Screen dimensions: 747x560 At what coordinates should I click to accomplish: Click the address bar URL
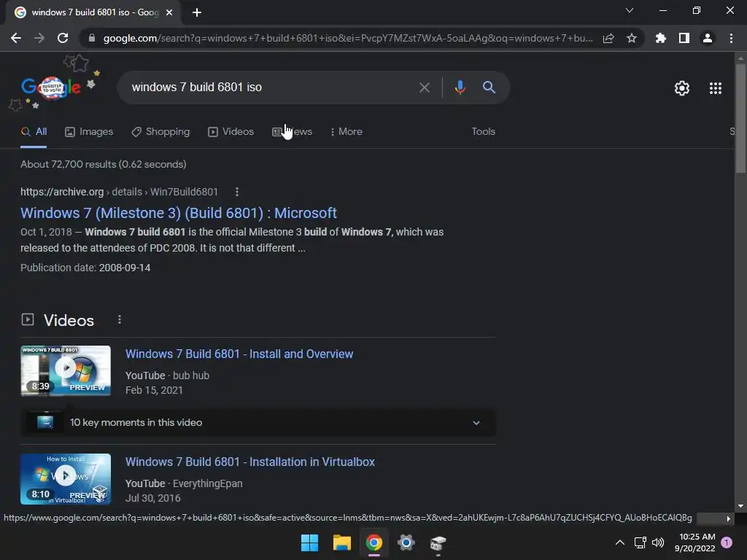348,38
